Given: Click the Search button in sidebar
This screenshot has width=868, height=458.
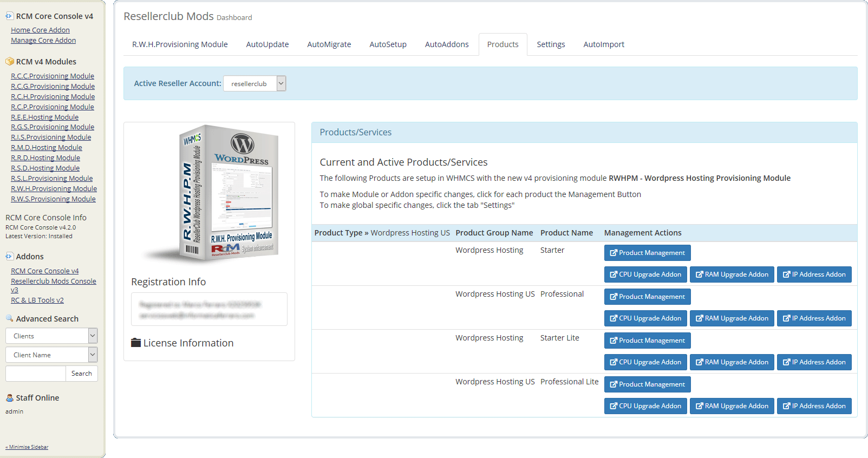Looking at the screenshot, I should pyautogui.click(x=82, y=374).
